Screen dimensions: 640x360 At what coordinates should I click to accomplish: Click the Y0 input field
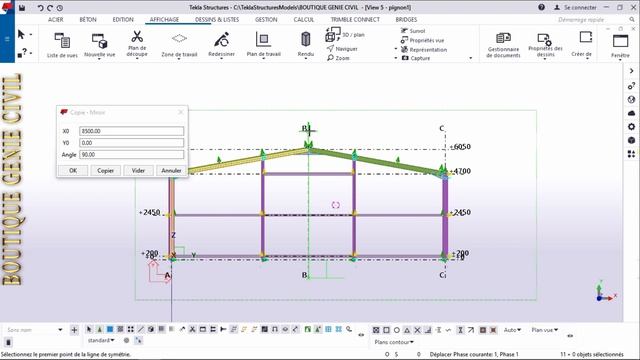[x=131, y=143]
